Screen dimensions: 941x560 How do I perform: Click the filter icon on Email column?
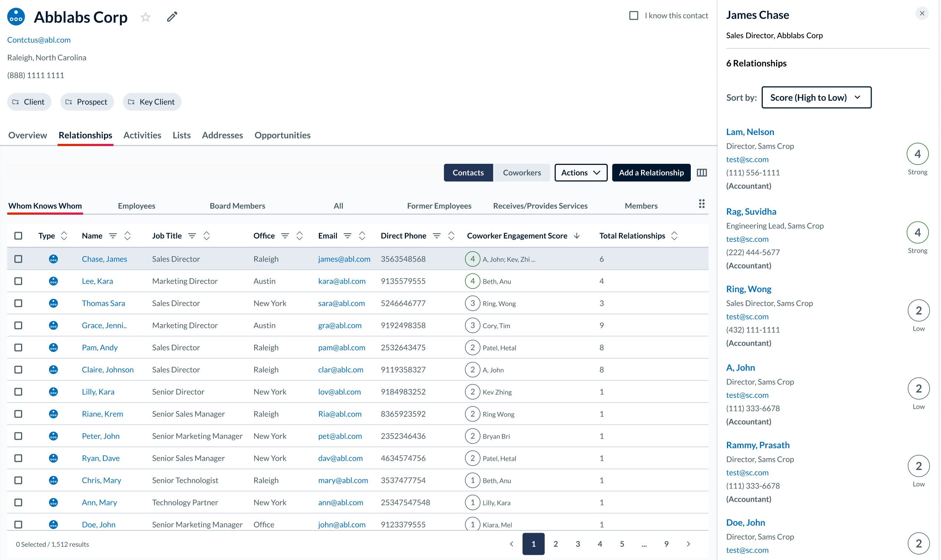(347, 235)
